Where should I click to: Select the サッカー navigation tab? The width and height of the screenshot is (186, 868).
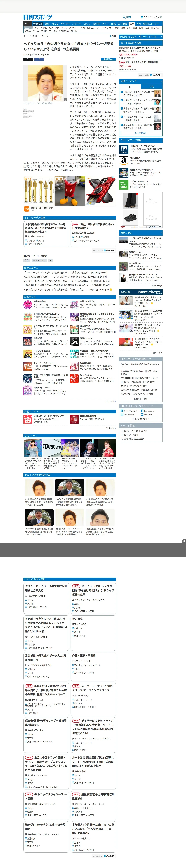(x=65, y=24)
